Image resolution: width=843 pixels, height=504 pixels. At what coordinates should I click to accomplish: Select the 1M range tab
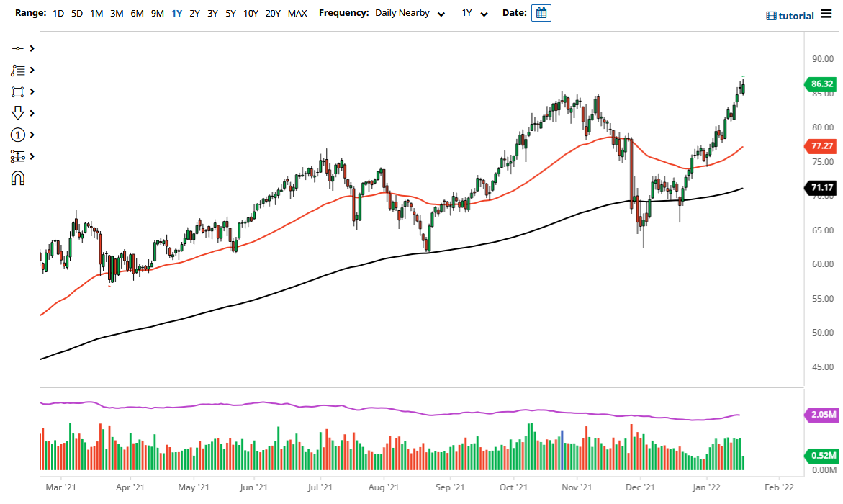tap(97, 13)
